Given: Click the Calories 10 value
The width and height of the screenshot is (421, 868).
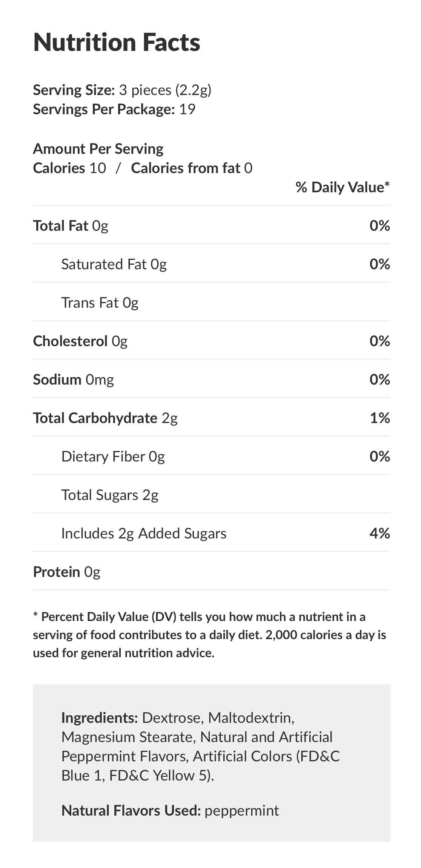Looking at the screenshot, I should (x=69, y=168).
